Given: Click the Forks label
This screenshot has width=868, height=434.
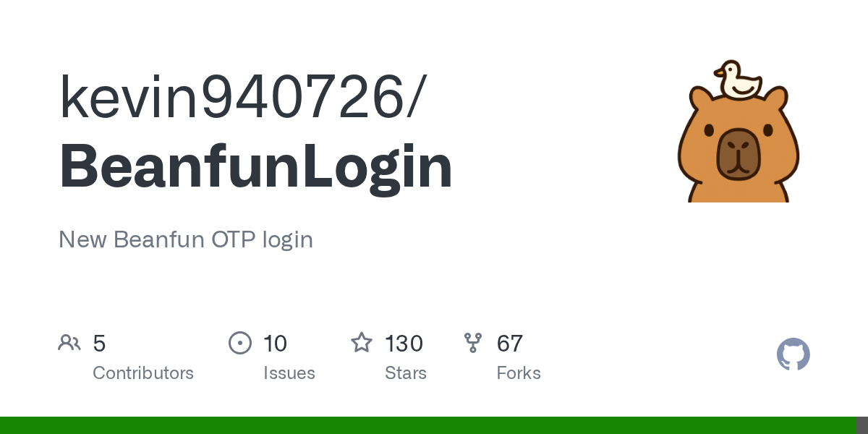Looking at the screenshot, I should (519, 373).
